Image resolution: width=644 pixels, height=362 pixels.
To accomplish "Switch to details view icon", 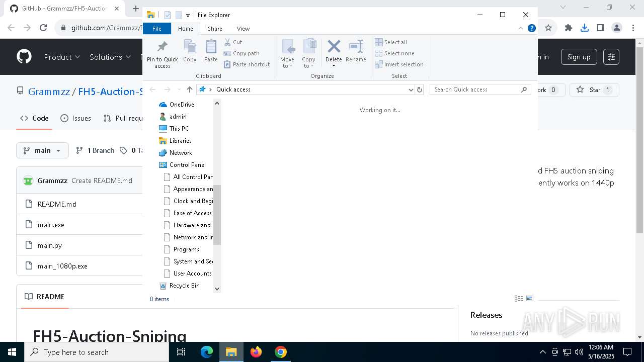I will tap(519, 299).
